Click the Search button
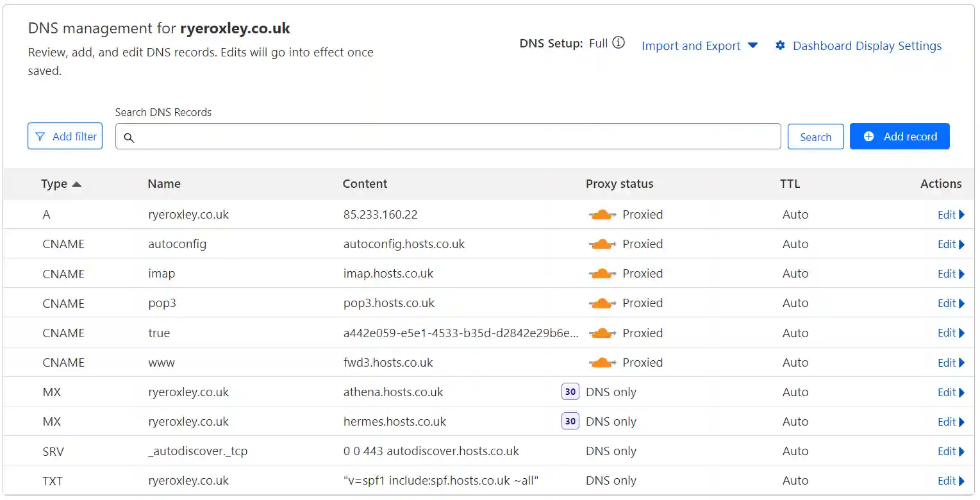This screenshot has height=500, width=980. [x=815, y=136]
